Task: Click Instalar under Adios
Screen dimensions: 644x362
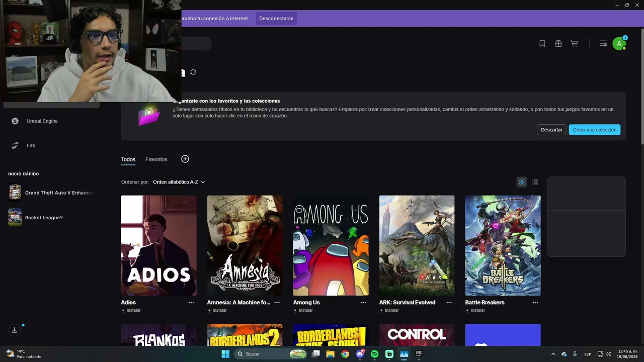Action: click(x=131, y=311)
